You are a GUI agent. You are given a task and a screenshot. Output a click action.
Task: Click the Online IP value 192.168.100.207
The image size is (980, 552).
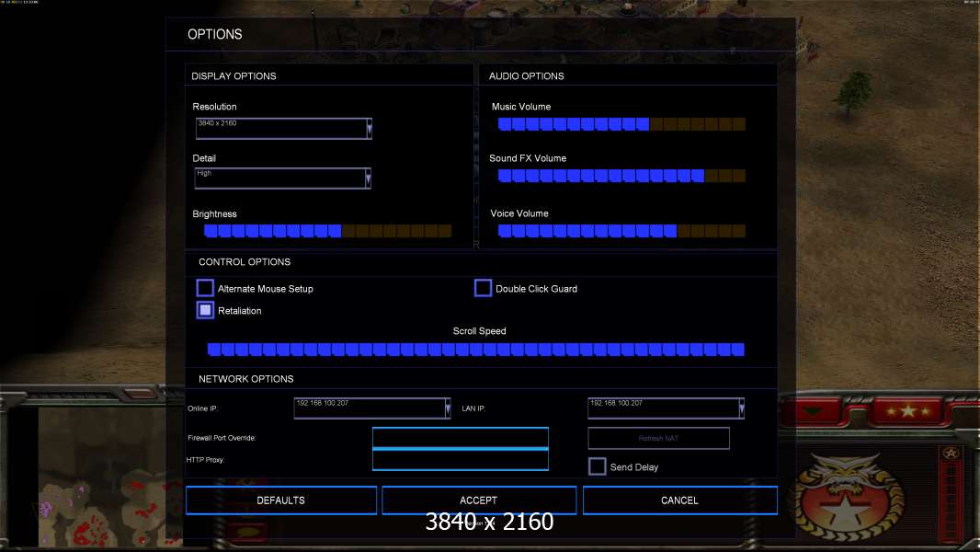point(323,403)
